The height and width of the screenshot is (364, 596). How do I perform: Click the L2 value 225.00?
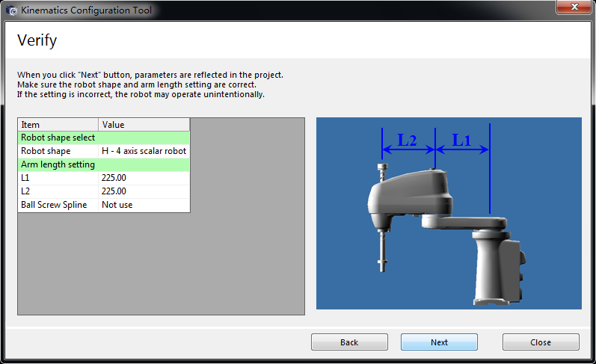click(x=144, y=191)
